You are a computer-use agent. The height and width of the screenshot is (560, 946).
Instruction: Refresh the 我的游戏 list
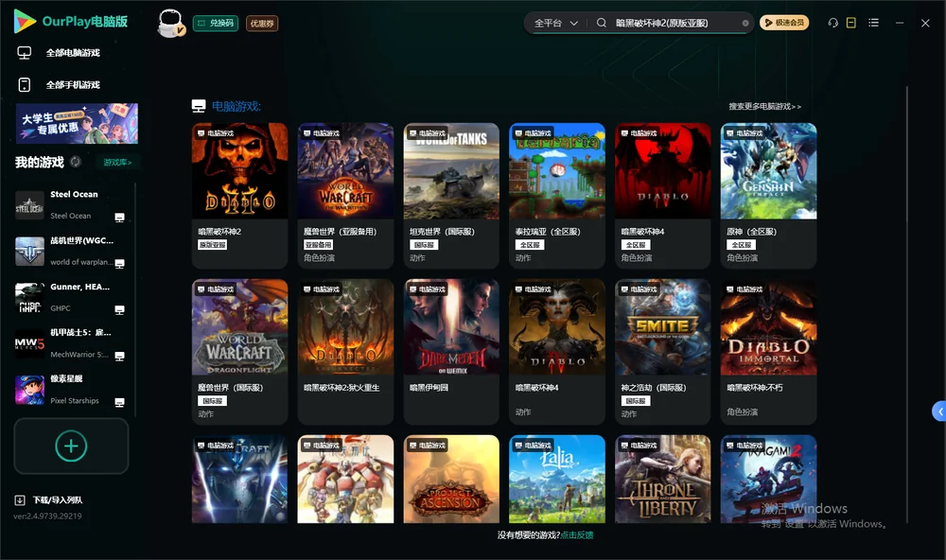(76, 162)
